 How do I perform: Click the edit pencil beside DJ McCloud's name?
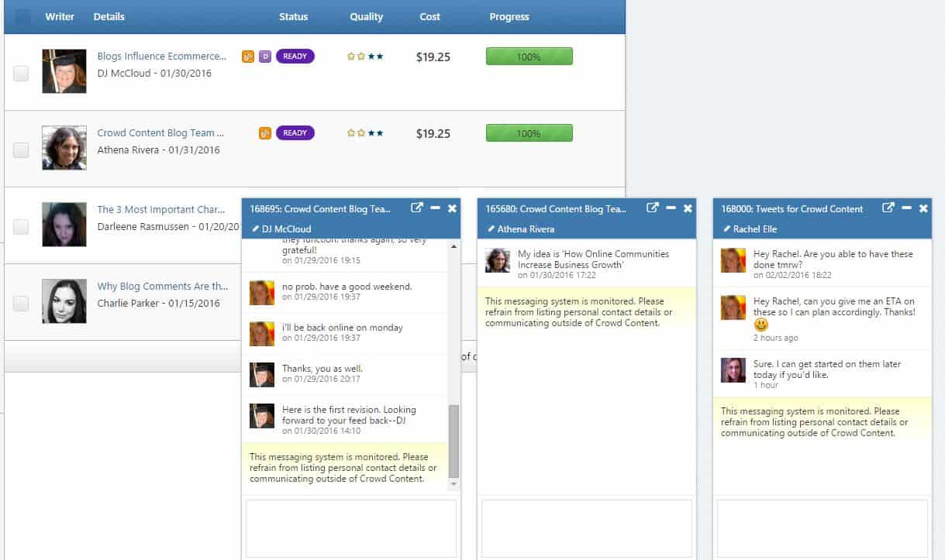click(254, 228)
